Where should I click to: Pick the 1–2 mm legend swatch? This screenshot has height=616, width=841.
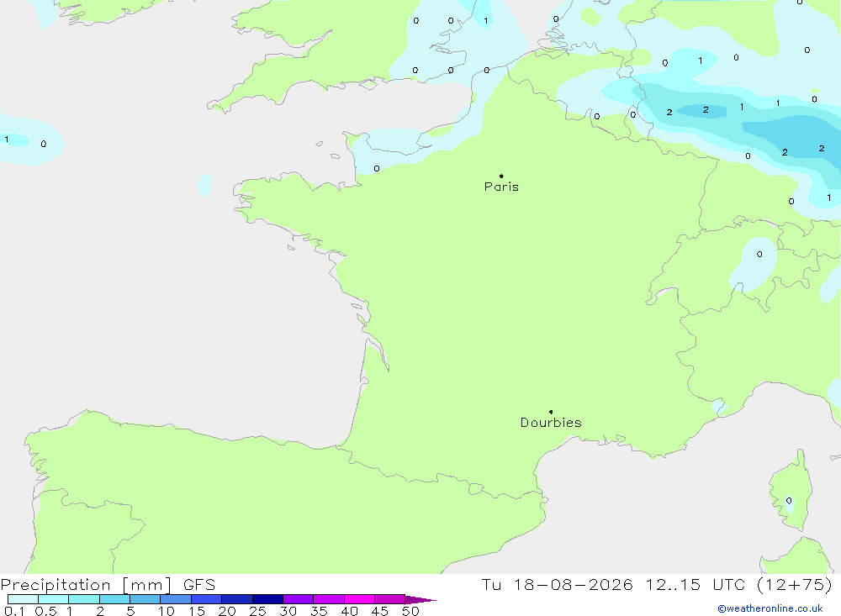[x=84, y=599]
